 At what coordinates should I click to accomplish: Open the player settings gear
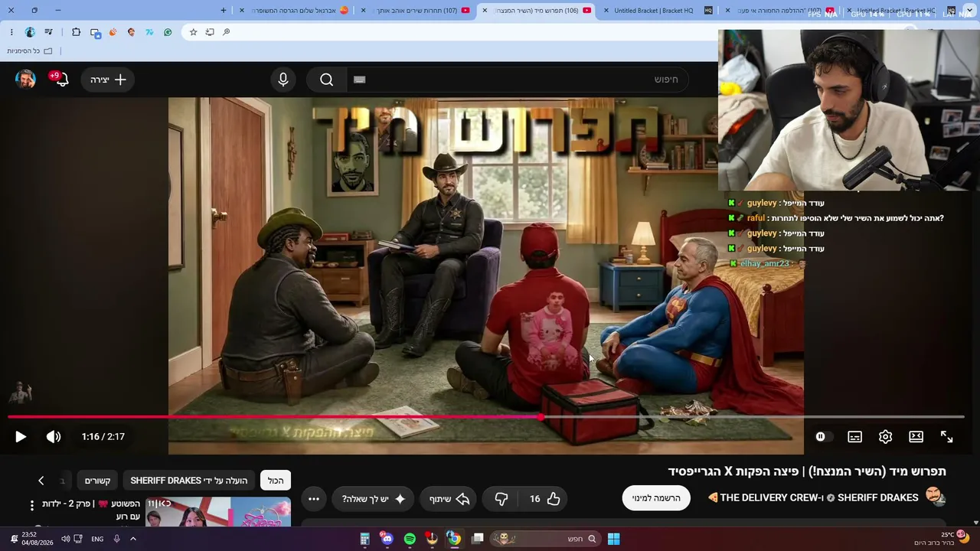pyautogui.click(x=885, y=437)
